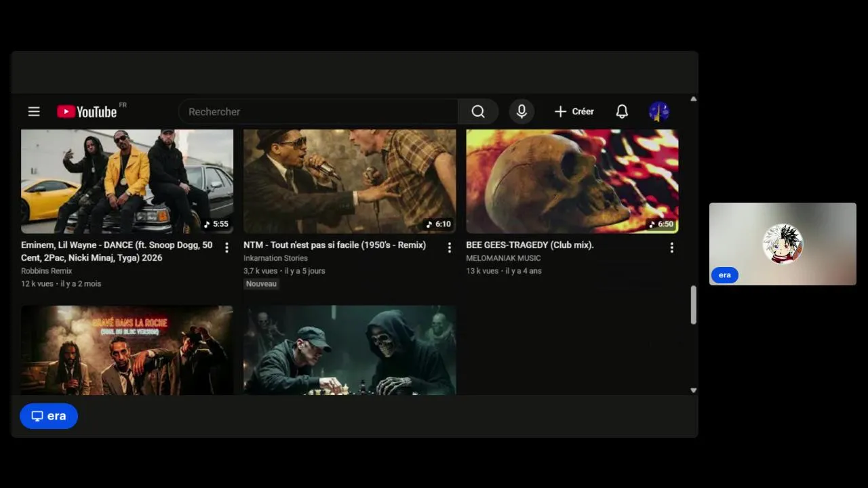Click the 6:10 duration badge
The height and width of the screenshot is (488, 868).
439,224
